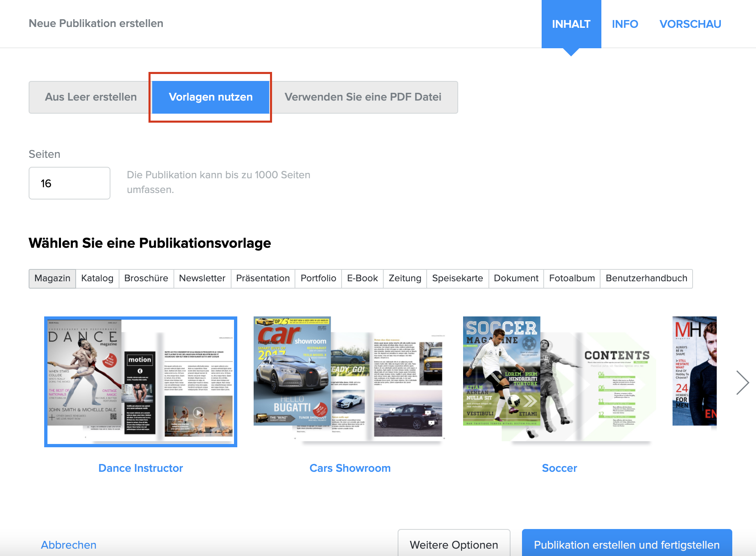
Task: Select the INHALT tab
Action: pyautogui.click(x=571, y=24)
